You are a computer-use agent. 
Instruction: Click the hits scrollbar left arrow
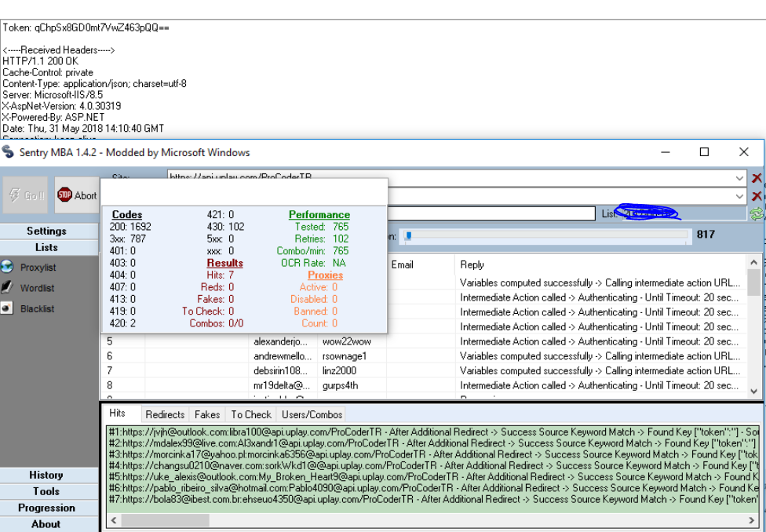tap(114, 520)
